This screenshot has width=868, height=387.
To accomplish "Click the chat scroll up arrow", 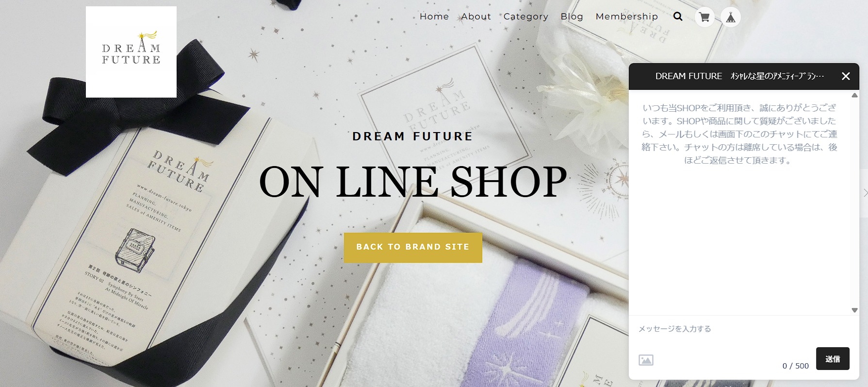I will [854, 96].
